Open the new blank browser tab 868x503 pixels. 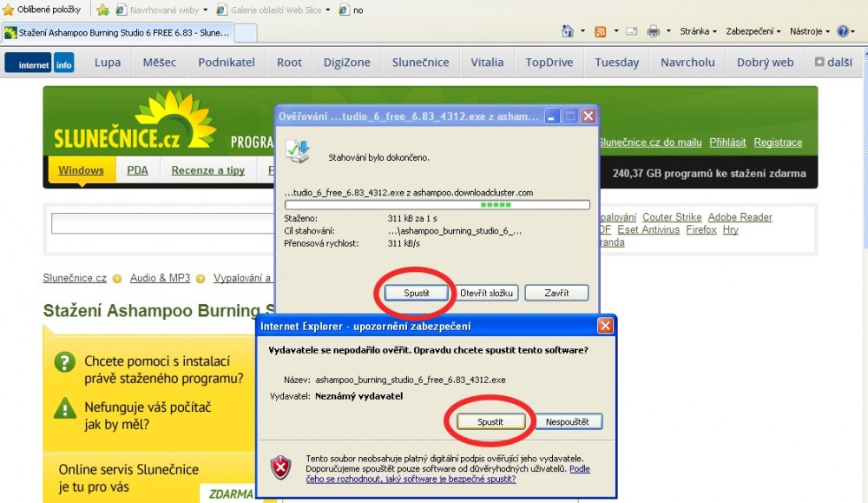click(x=246, y=33)
